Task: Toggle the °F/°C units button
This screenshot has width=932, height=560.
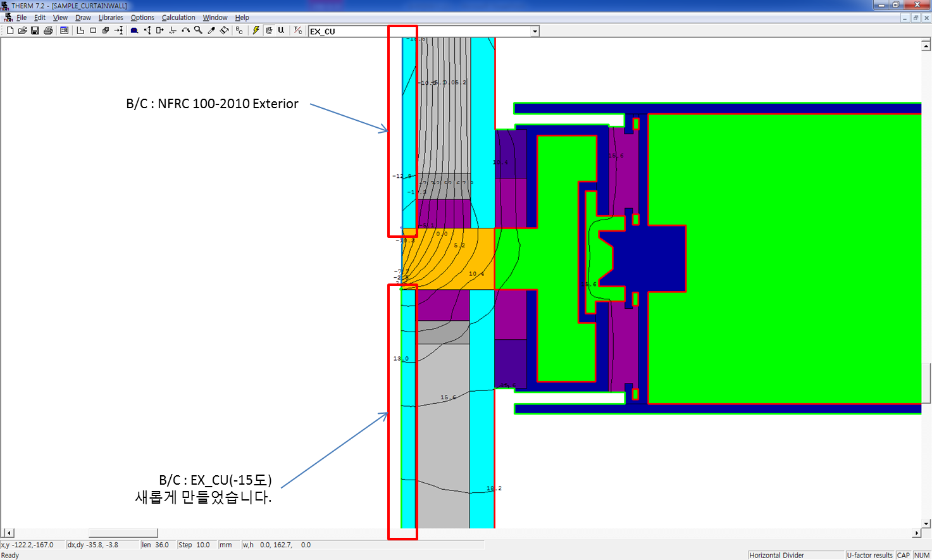Action: pyautogui.click(x=298, y=30)
